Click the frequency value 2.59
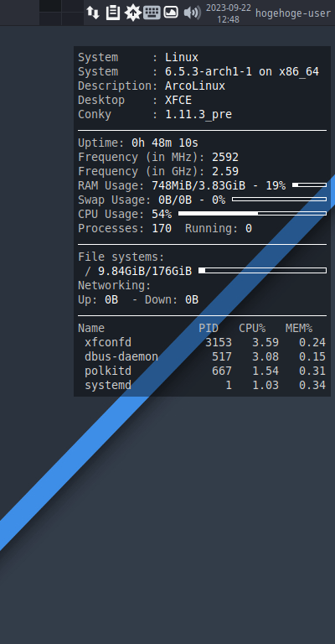 click(x=225, y=171)
